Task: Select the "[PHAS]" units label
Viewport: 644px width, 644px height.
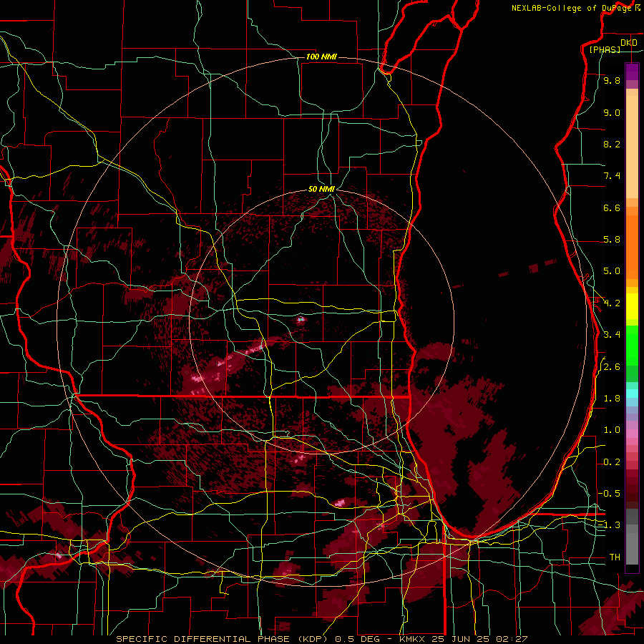Action: 605,49
